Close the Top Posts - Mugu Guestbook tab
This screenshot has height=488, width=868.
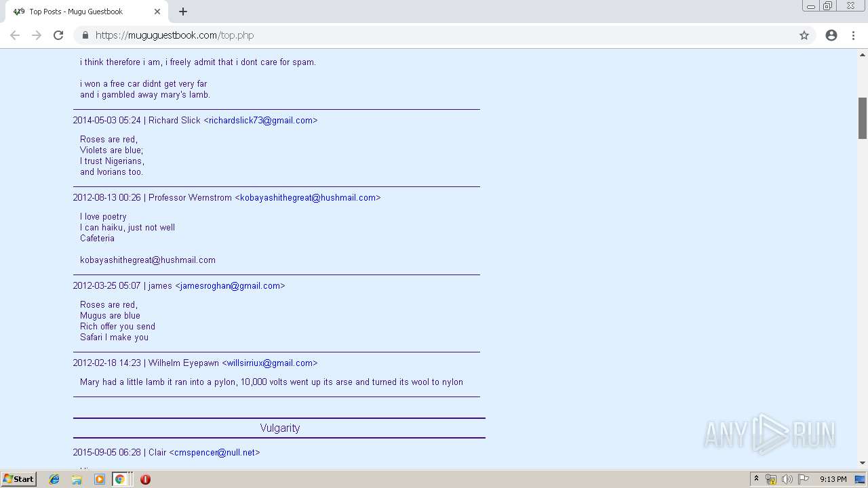(157, 12)
